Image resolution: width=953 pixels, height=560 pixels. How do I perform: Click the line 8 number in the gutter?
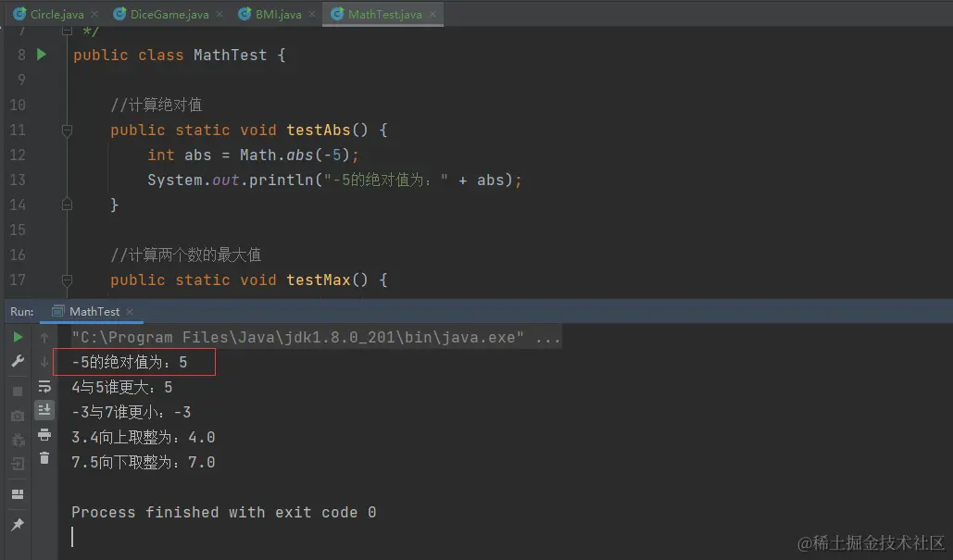(22, 55)
